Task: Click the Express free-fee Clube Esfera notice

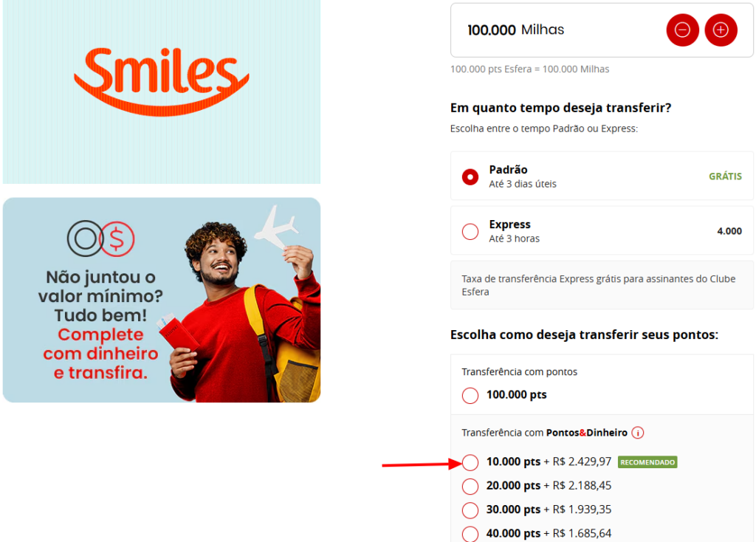Action: [x=602, y=285]
